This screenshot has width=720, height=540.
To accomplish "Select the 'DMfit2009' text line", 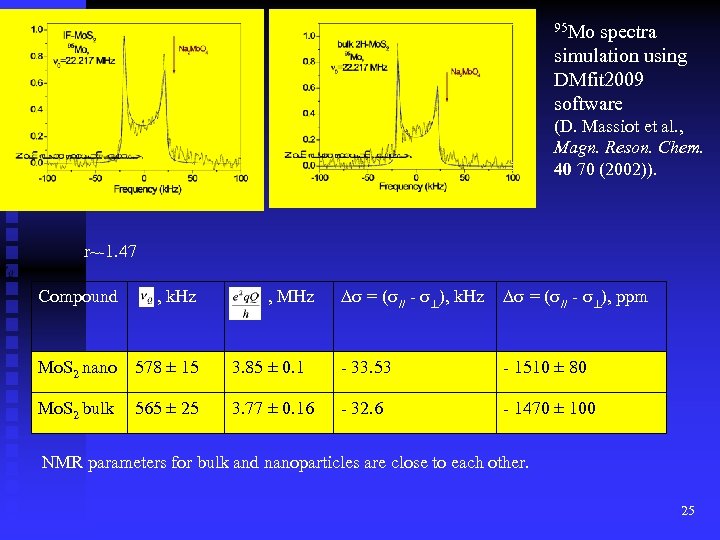I will point(598,80).
